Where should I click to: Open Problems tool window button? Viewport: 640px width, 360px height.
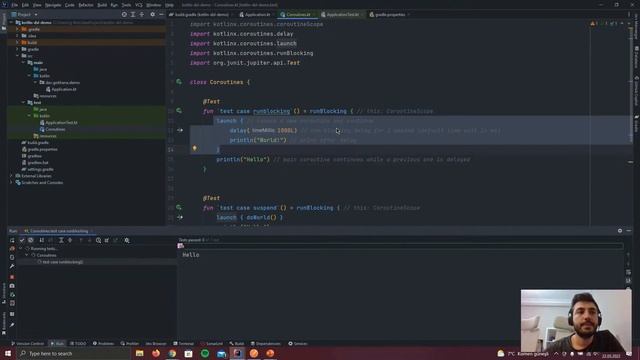pyautogui.click(x=104, y=344)
